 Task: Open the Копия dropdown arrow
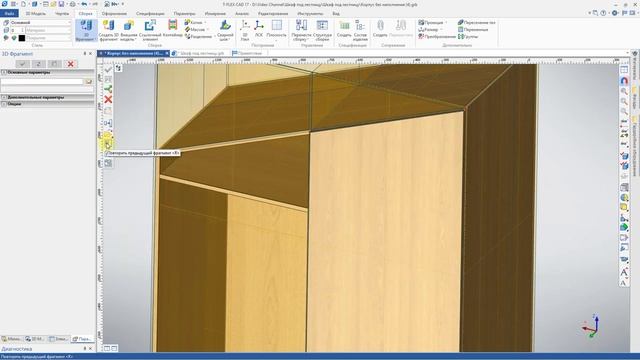pos(205,22)
